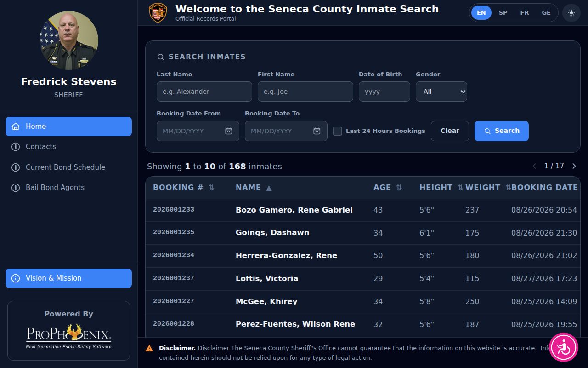Click the blue Search button
The width and height of the screenshot is (588, 368).
(502, 131)
